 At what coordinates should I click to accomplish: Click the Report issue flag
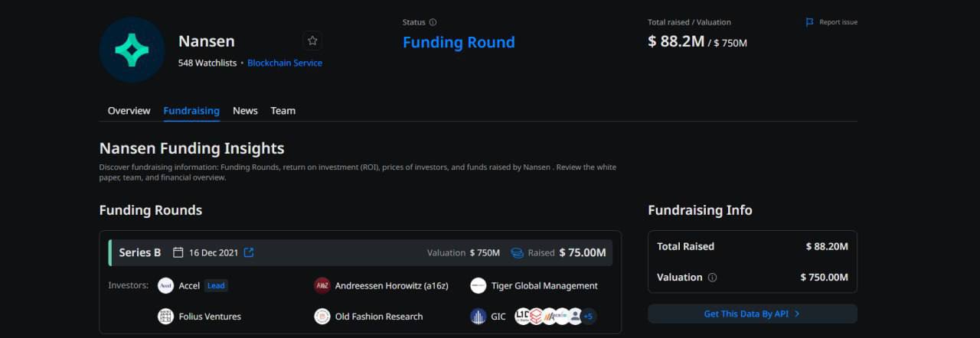pyautogui.click(x=810, y=22)
